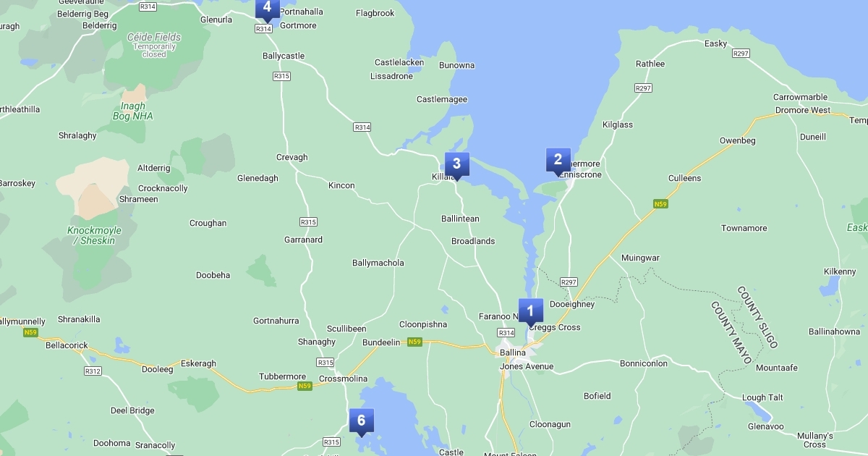
Task: Click the Knockmoyle / Sheskin area label
Action: (x=94, y=236)
